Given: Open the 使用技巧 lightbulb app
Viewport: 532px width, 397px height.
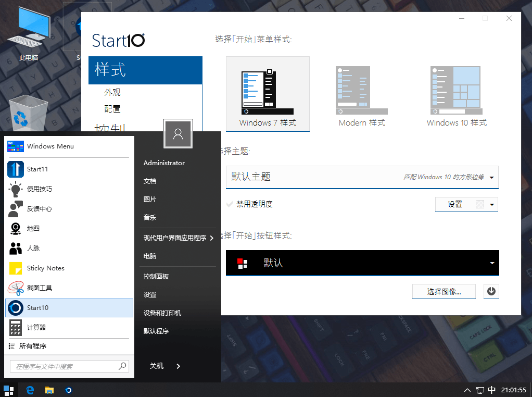Looking at the screenshot, I should tap(16, 189).
